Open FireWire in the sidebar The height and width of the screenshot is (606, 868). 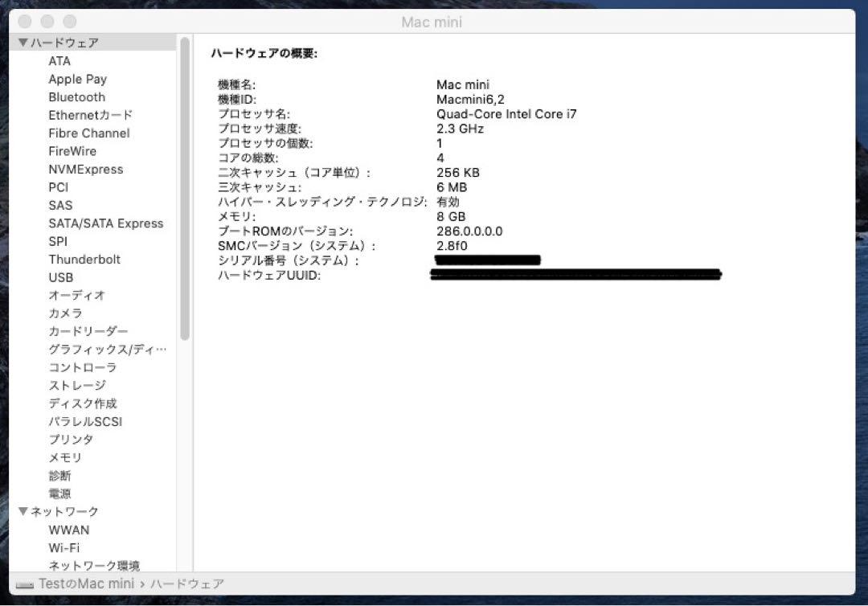pos(72,151)
